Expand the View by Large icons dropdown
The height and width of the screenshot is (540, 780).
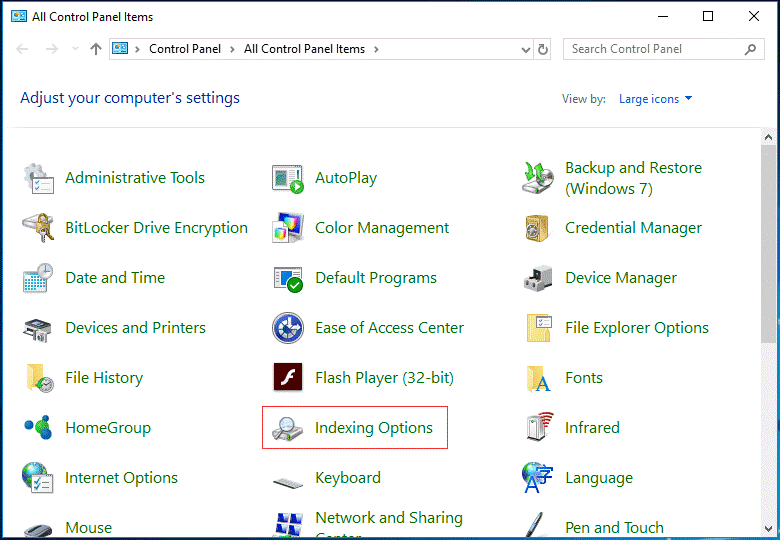[656, 99]
